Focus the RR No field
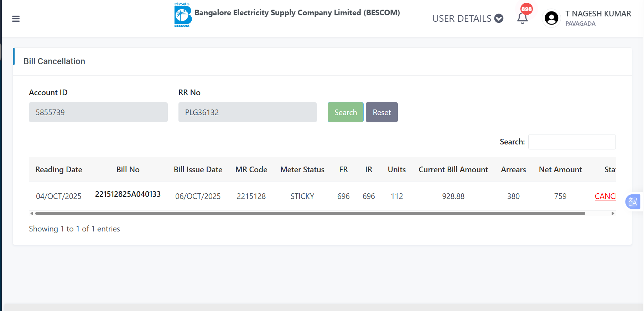Screen dimensions: 644x311 (x=248, y=112)
